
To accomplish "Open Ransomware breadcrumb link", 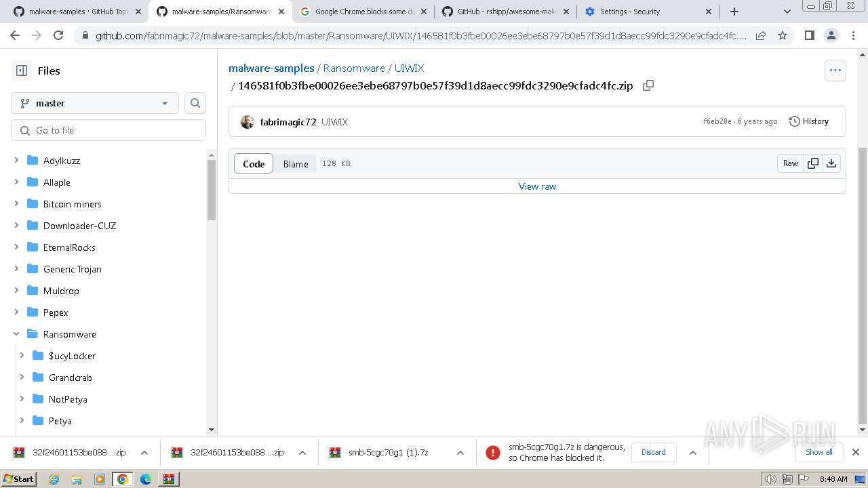I will pos(354,68).
